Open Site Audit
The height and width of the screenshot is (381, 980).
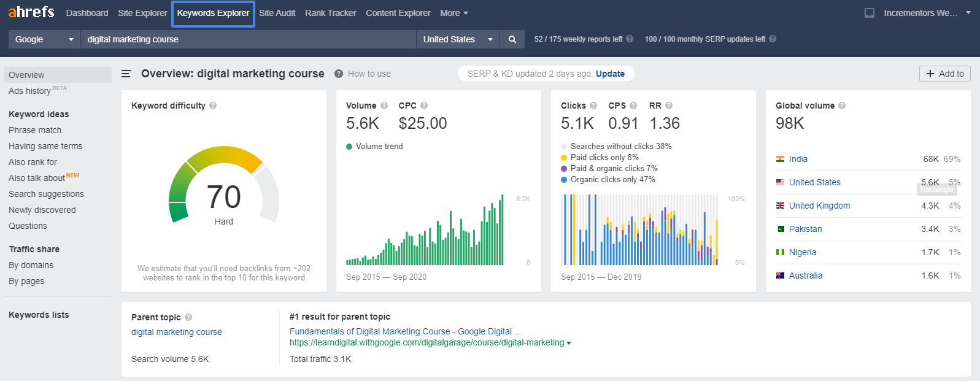click(277, 13)
